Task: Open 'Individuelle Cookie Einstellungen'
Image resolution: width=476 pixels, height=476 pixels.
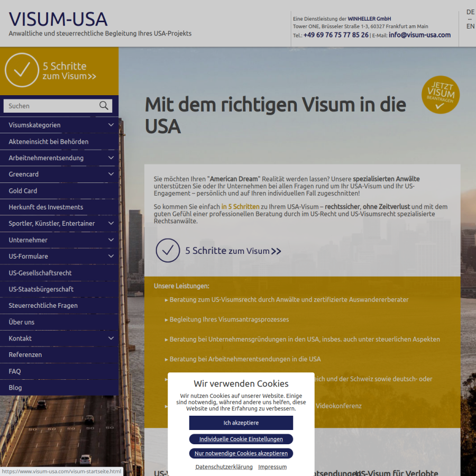Action: coord(241,439)
